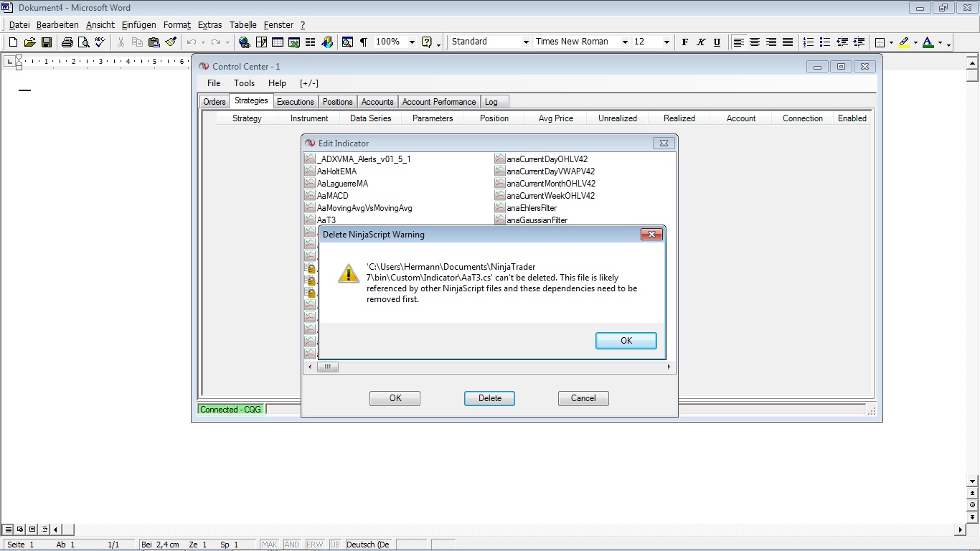Apply the font color button
The width and height of the screenshot is (980, 551).
(x=928, y=42)
